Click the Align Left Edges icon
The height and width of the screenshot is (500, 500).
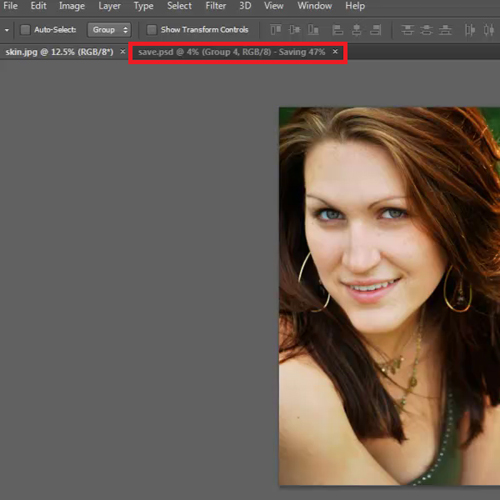pyautogui.click(x=338, y=30)
